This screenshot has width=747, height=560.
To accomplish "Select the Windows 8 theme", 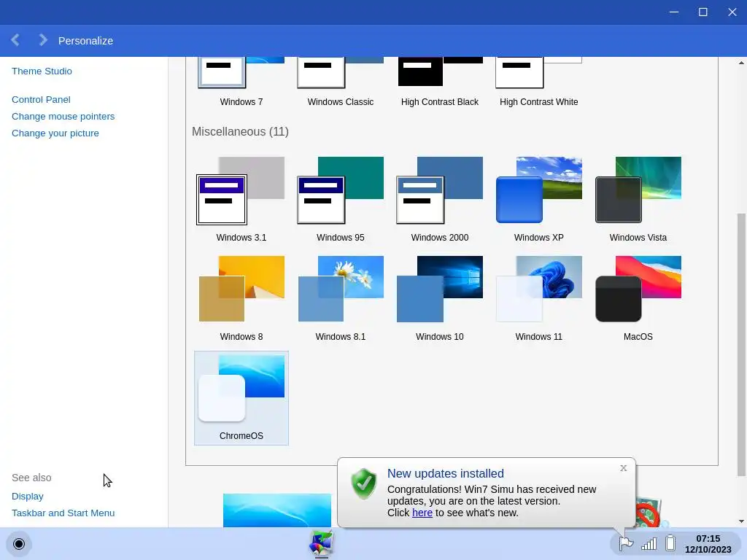I will point(241,298).
